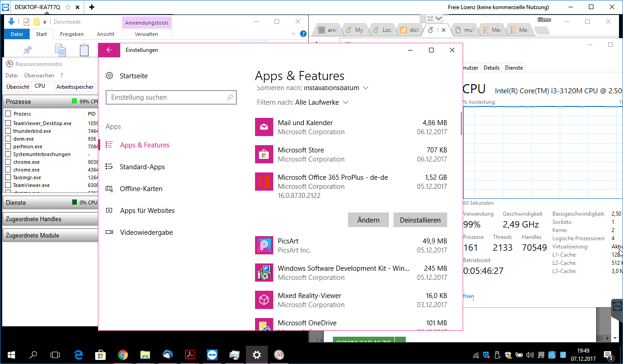Switch to Dienste tab in Task Manager
The image size is (623, 364).
(514, 68)
